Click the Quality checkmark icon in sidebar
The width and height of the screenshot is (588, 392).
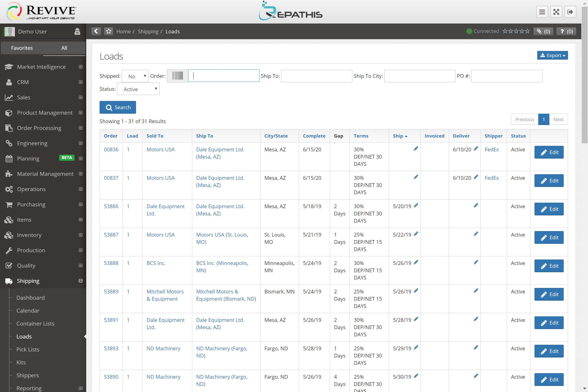(9, 266)
